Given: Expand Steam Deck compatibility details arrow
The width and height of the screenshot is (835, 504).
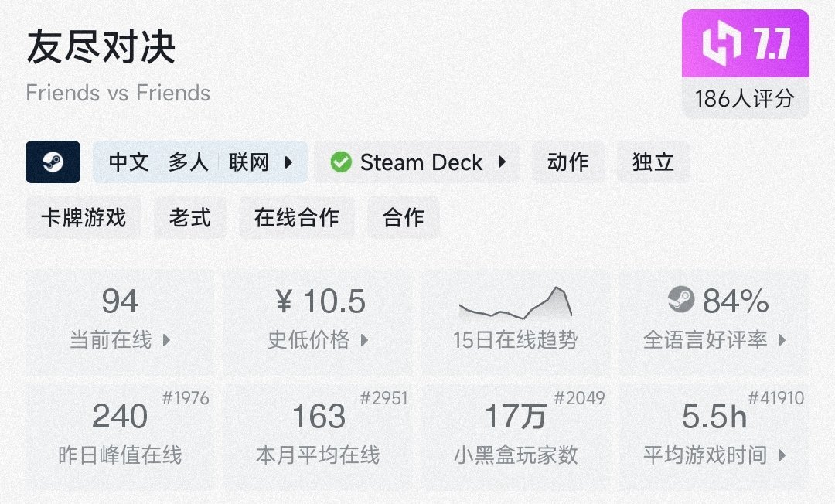Looking at the screenshot, I should (x=503, y=162).
